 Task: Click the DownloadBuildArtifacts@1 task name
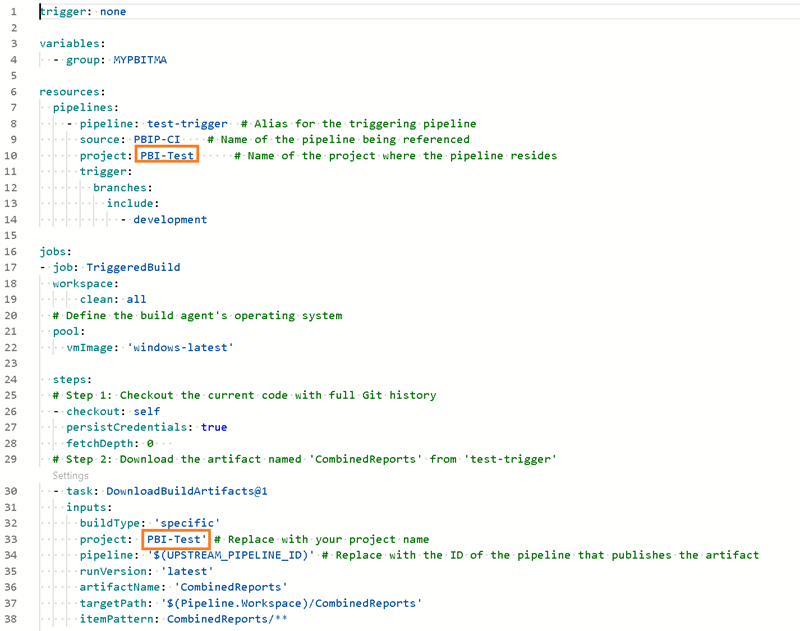[186, 491]
